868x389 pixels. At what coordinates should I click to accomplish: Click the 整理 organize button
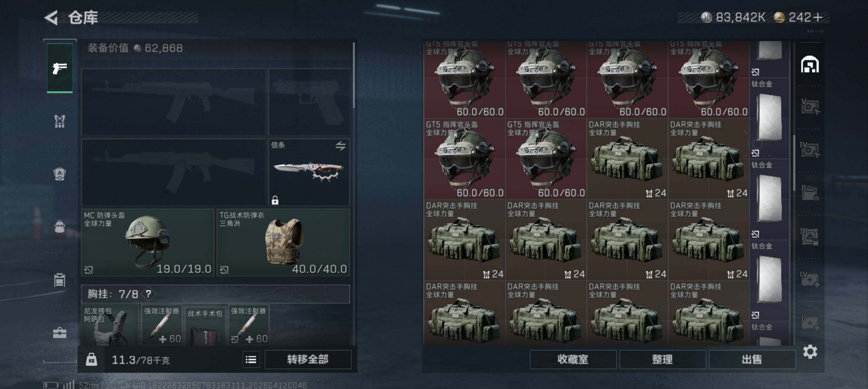(x=663, y=359)
